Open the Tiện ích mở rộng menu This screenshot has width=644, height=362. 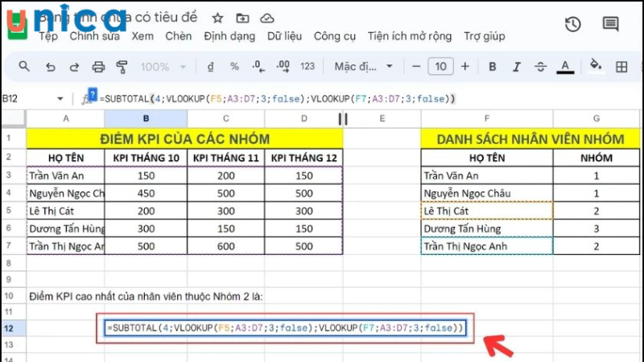coord(410,36)
